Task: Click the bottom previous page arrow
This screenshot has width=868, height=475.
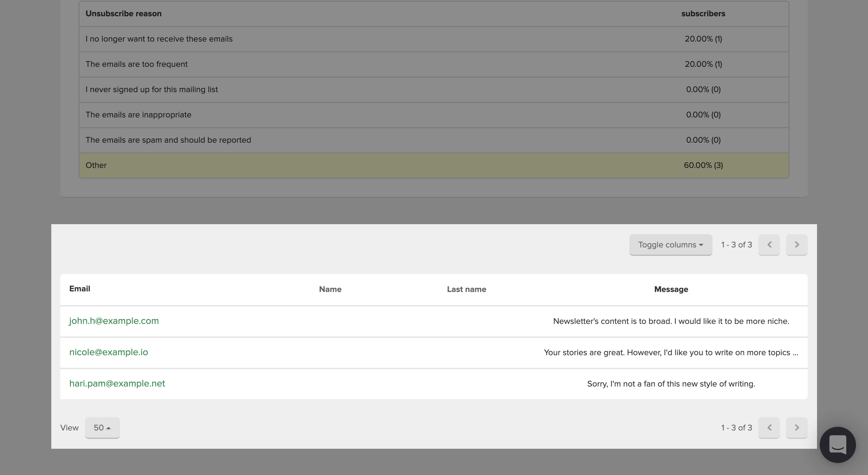Action: pyautogui.click(x=769, y=427)
